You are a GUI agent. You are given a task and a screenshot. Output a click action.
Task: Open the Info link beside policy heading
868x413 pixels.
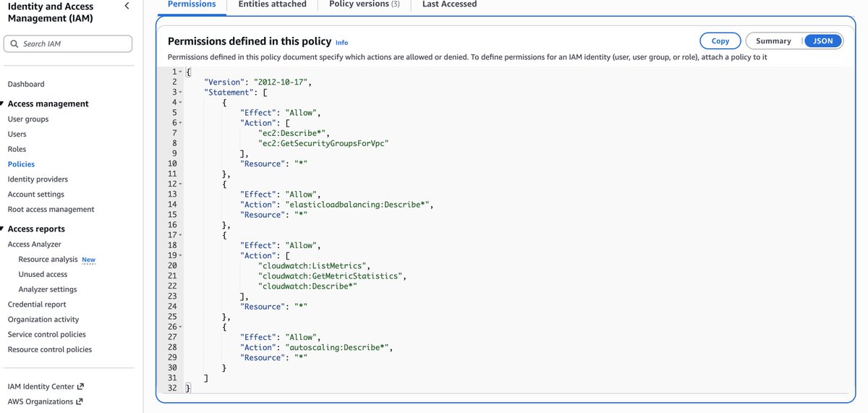coord(341,43)
